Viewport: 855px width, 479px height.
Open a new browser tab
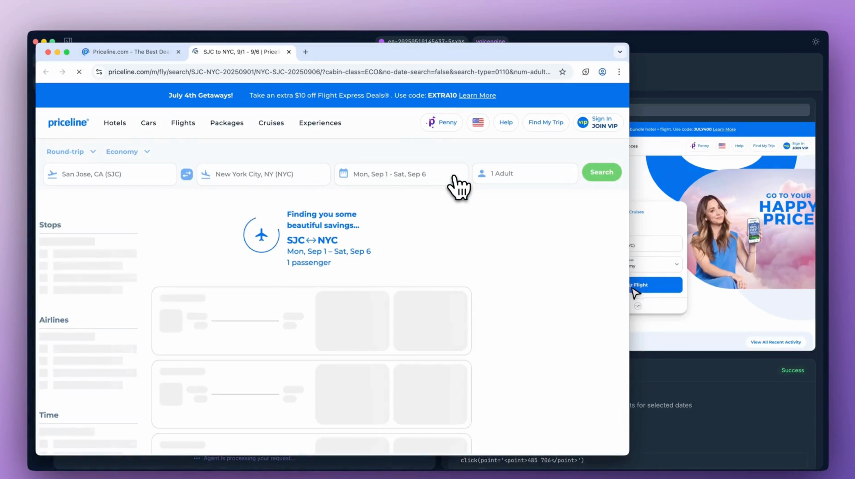(305, 52)
